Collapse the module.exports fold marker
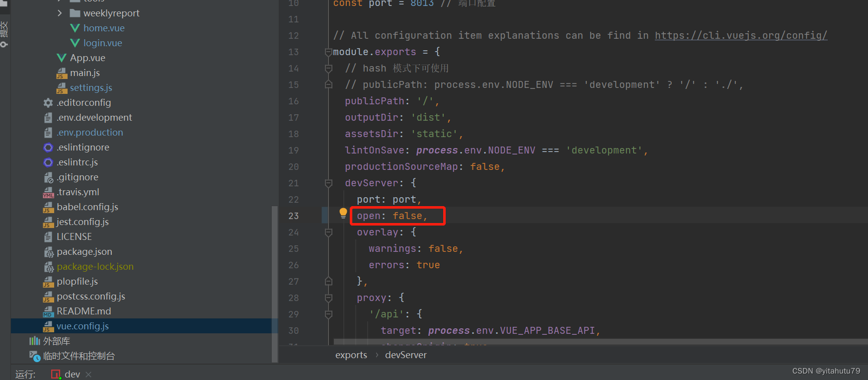The image size is (868, 380). pyautogui.click(x=328, y=52)
